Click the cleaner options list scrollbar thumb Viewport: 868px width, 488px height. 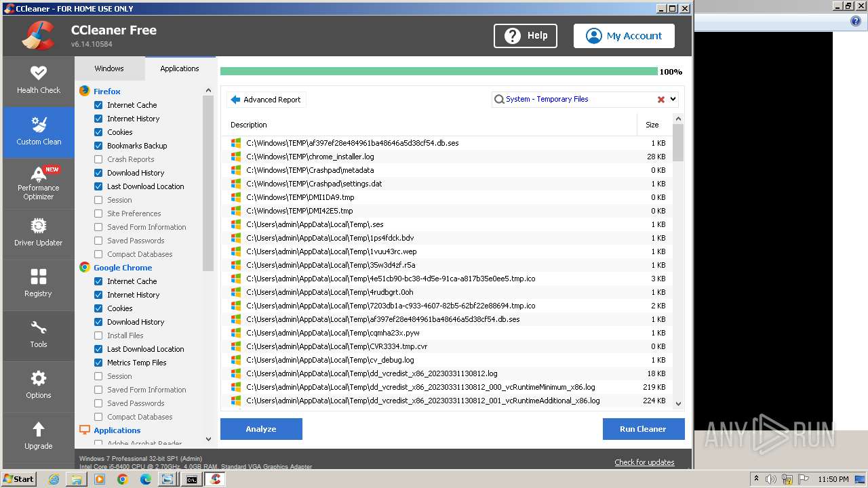coord(208,183)
